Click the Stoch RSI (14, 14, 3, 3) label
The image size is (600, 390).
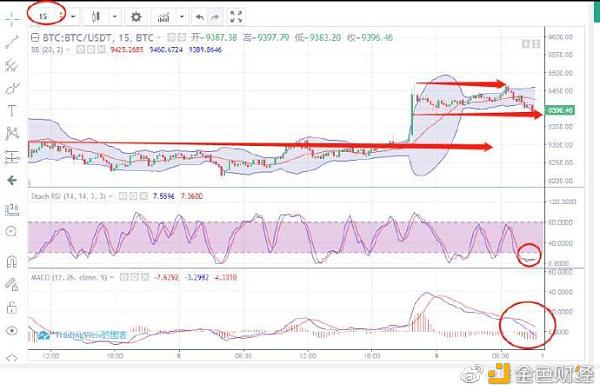tap(68, 196)
